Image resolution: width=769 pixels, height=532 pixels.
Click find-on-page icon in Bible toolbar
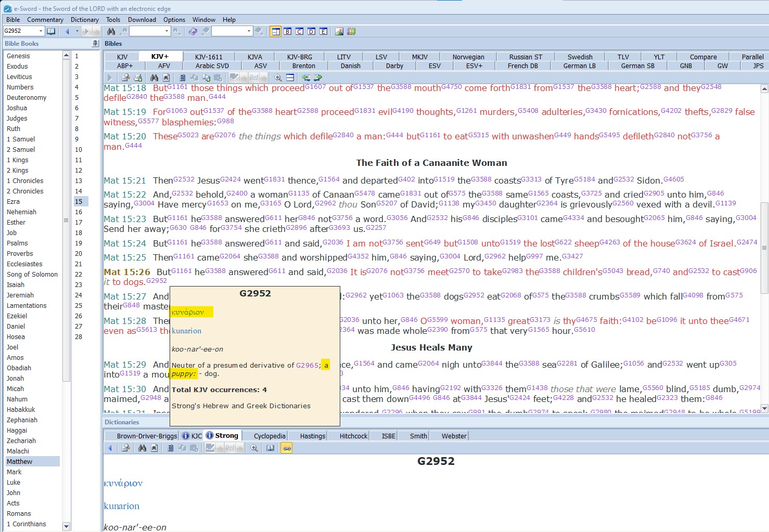coord(166,77)
